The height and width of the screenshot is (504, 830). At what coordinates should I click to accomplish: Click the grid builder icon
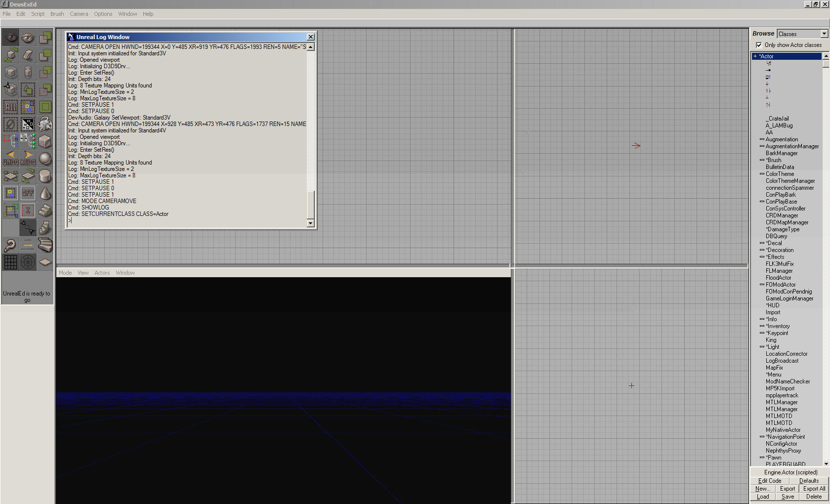click(11, 262)
